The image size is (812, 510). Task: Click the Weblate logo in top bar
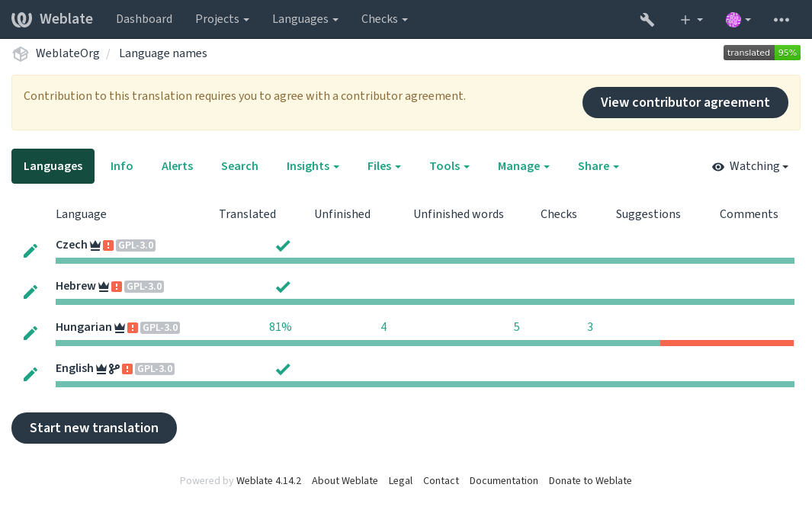click(52, 19)
